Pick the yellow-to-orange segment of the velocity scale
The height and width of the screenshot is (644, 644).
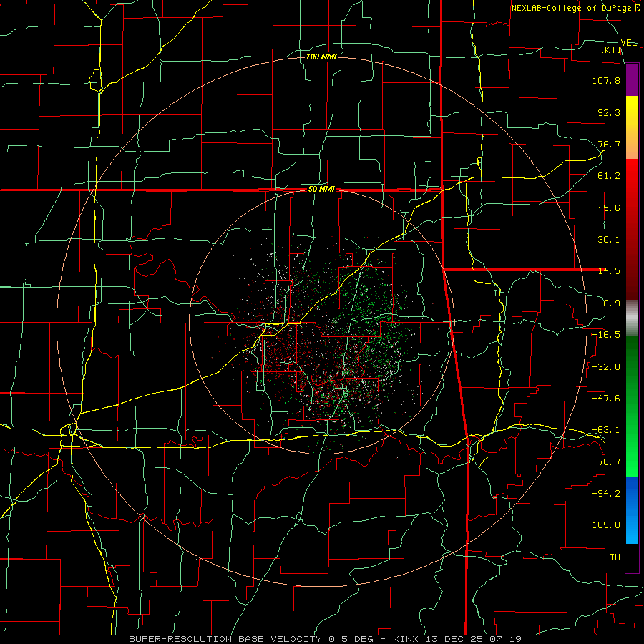click(632, 127)
